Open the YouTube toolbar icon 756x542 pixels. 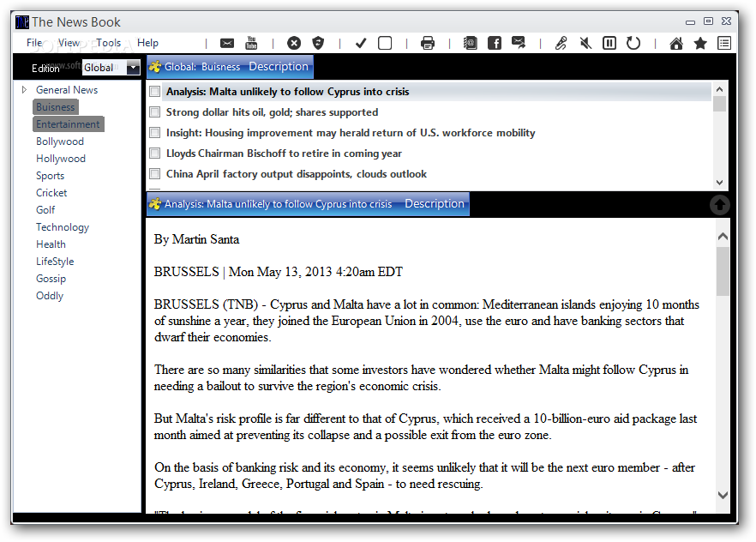251,43
